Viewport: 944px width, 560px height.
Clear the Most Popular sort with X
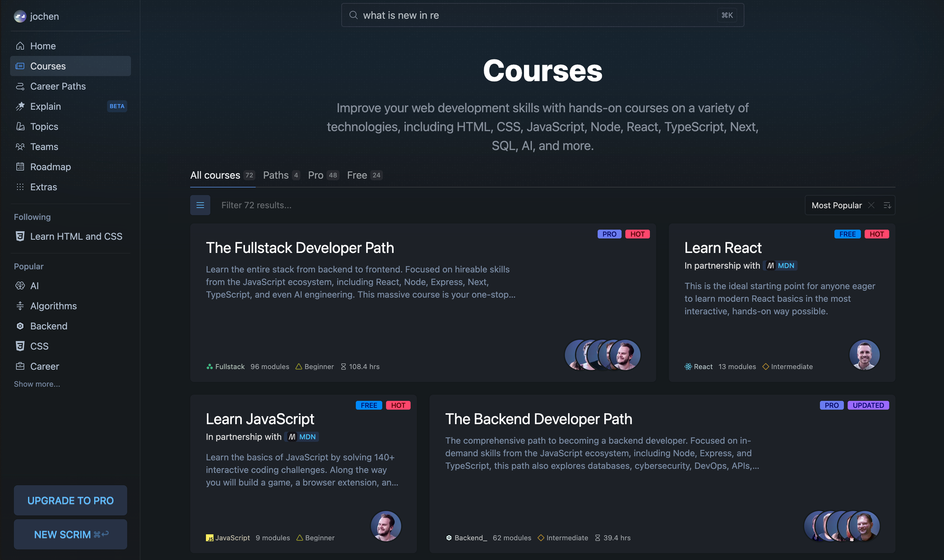pyautogui.click(x=871, y=205)
